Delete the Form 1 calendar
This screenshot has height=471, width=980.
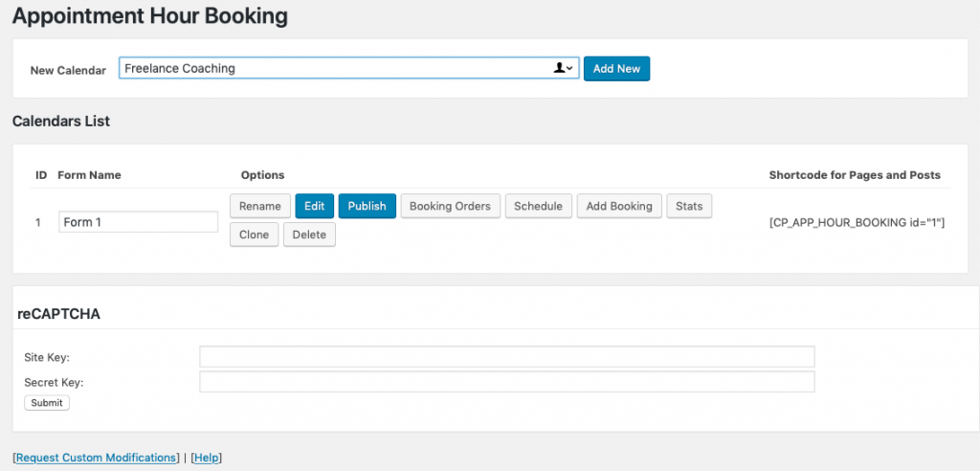click(309, 235)
